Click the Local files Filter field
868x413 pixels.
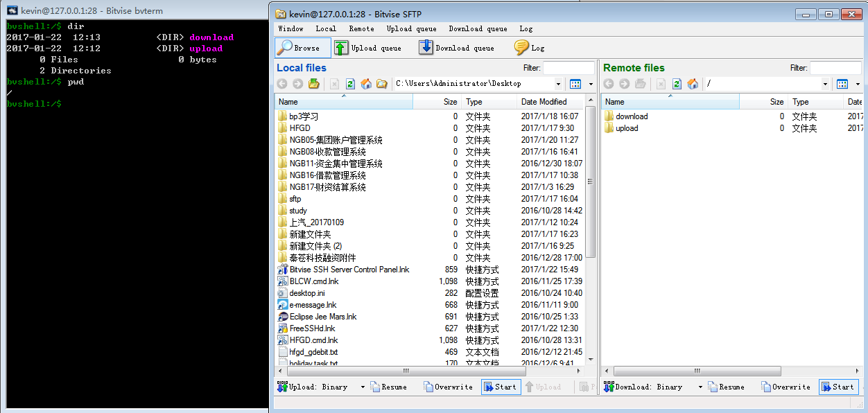click(x=568, y=68)
